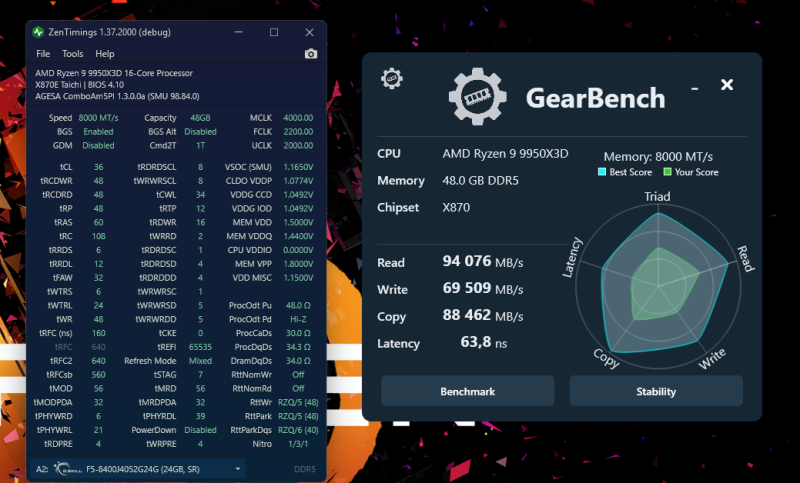Click the PowerDown Disabled value
The width and height of the screenshot is (800, 483).
point(201,430)
